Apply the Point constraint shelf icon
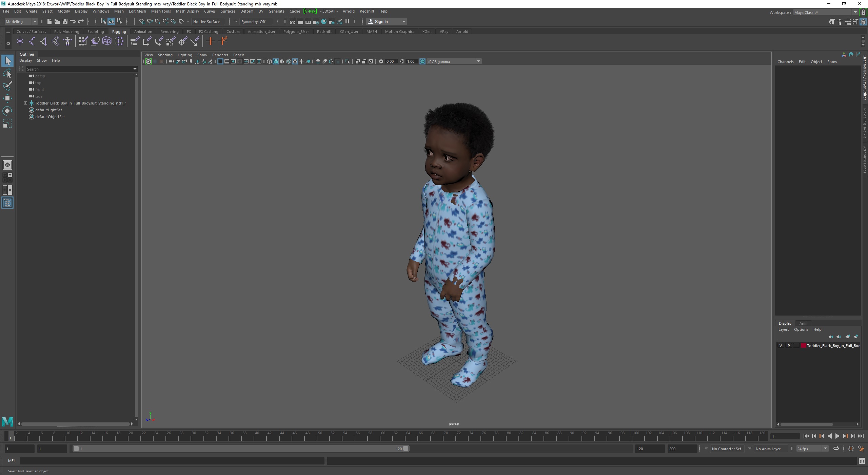Viewport: 868px width, 475px height. tap(146, 41)
